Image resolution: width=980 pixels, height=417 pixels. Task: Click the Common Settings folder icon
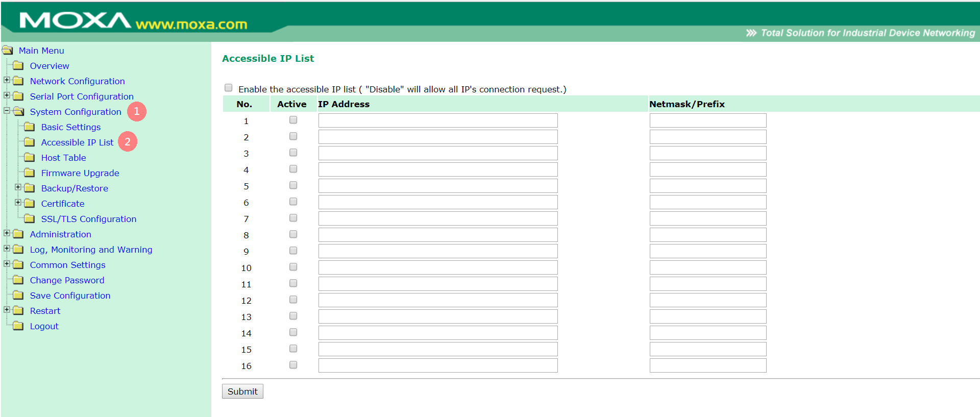(x=18, y=264)
